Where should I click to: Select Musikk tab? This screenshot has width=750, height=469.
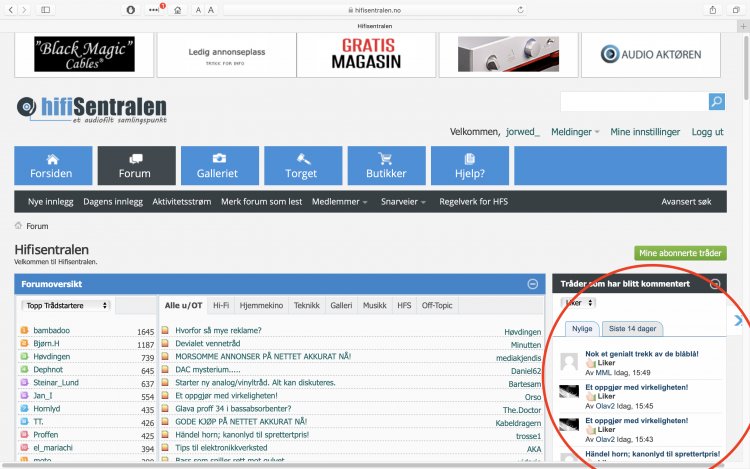point(375,305)
